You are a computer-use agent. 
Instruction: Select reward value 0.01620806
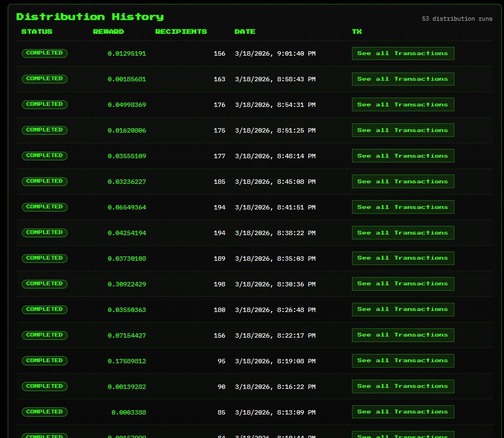(x=127, y=130)
